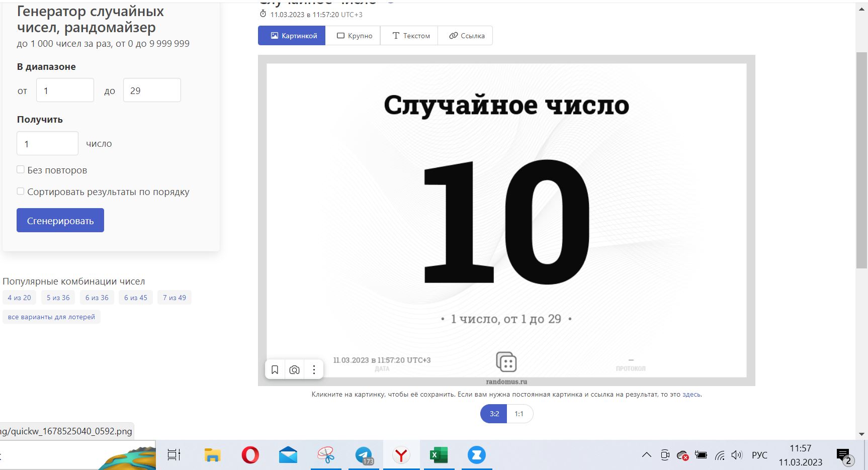Open the Mail app in the taskbar

tap(288, 455)
